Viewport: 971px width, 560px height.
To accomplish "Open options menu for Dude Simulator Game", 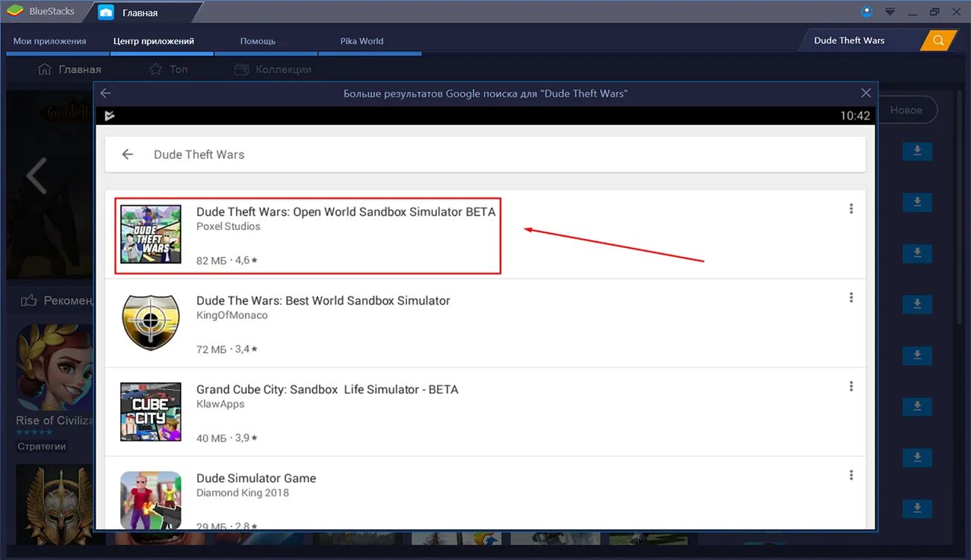I will coord(851,476).
